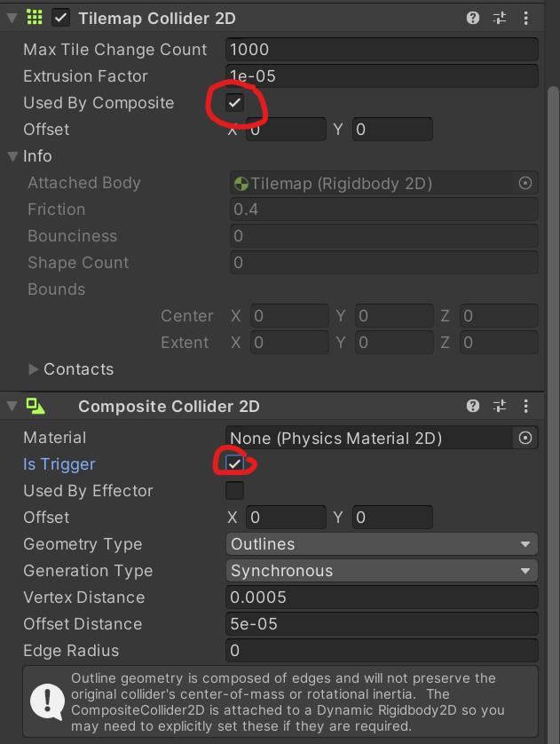Open Tilemap Collider 2D help reference
Screen dimensions: 560x744
click(x=472, y=18)
